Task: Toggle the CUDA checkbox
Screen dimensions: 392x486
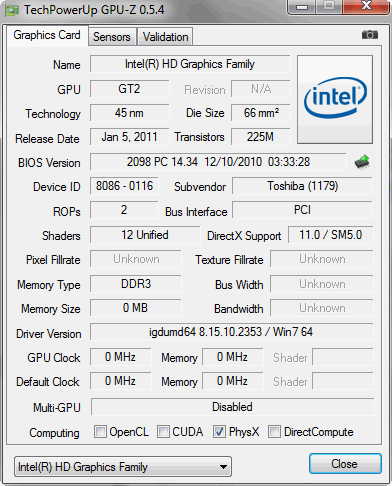Action: tap(163, 432)
